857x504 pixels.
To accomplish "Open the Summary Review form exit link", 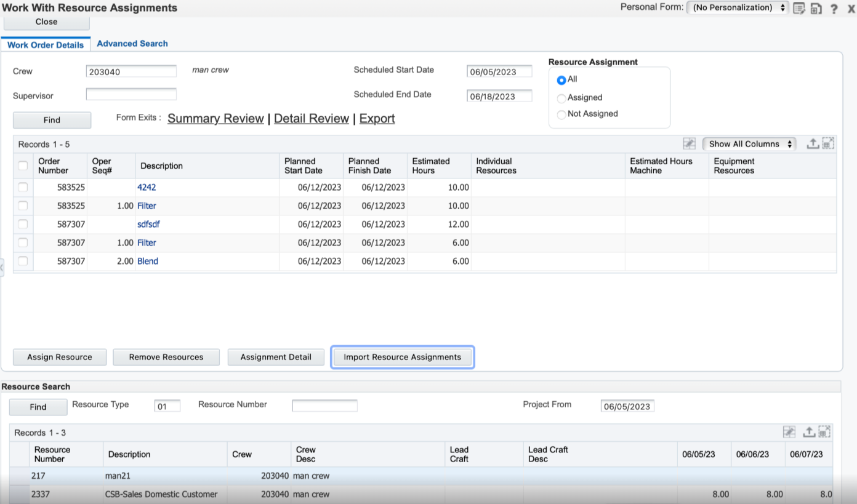I will tap(215, 119).
